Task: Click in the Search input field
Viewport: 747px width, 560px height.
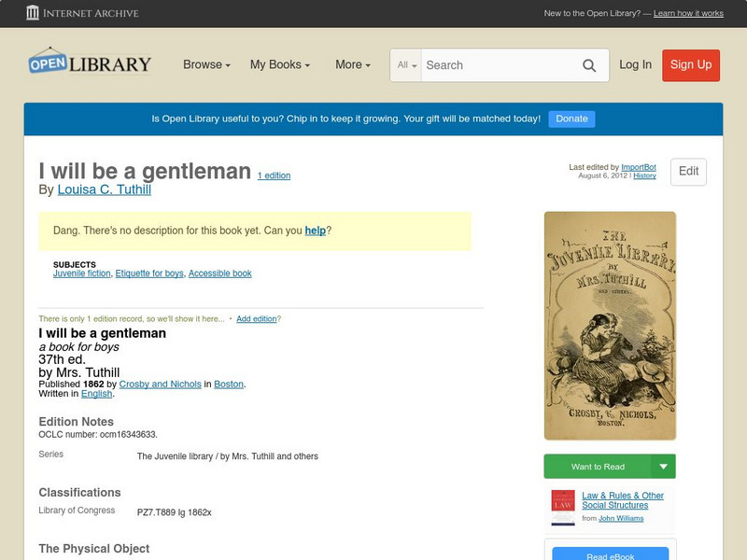Action: (x=495, y=65)
